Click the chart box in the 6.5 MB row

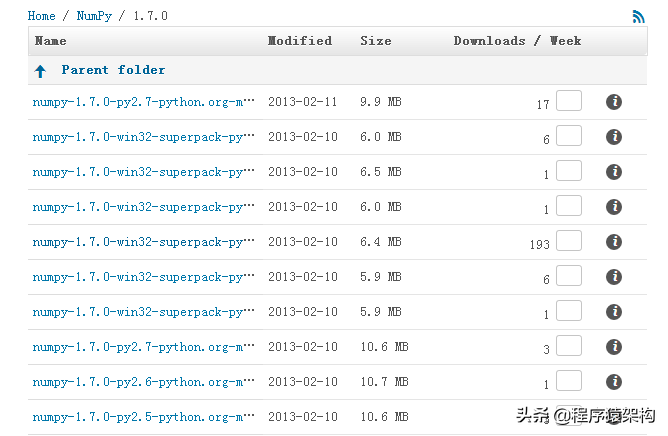coord(569,170)
